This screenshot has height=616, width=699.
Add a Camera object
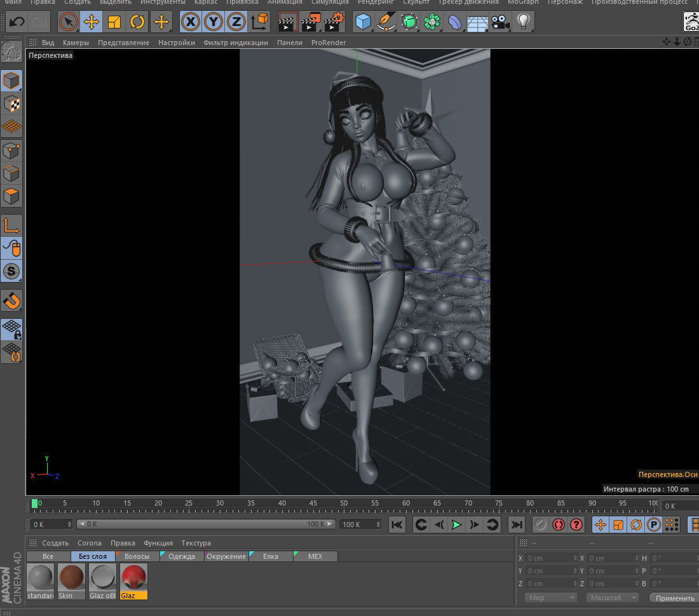click(x=500, y=22)
